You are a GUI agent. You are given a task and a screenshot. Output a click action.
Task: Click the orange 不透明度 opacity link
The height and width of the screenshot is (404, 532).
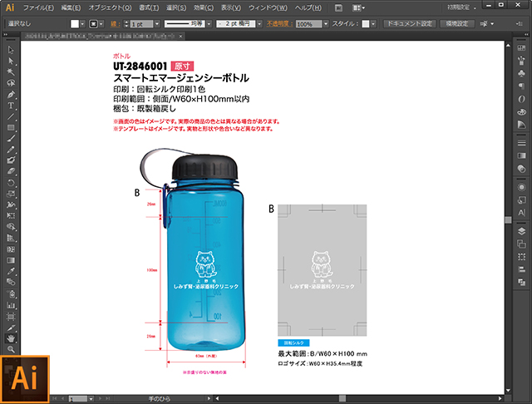click(279, 24)
